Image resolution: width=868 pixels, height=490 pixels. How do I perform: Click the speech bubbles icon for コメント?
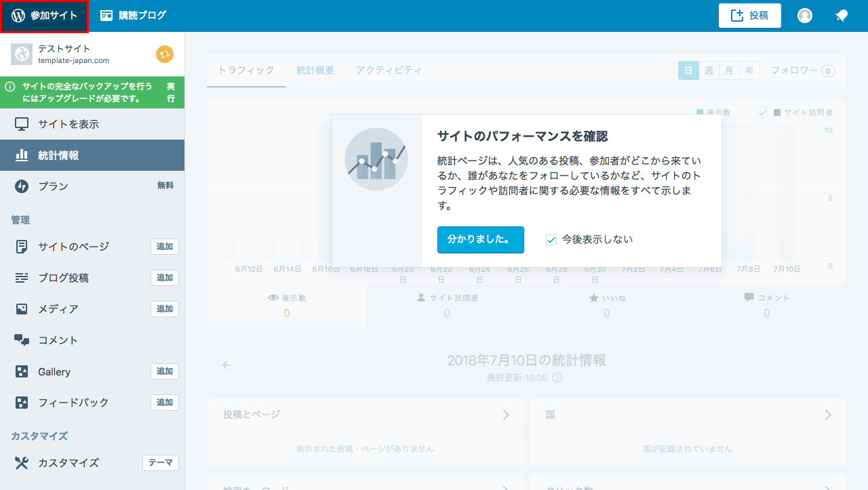pyautogui.click(x=22, y=340)
